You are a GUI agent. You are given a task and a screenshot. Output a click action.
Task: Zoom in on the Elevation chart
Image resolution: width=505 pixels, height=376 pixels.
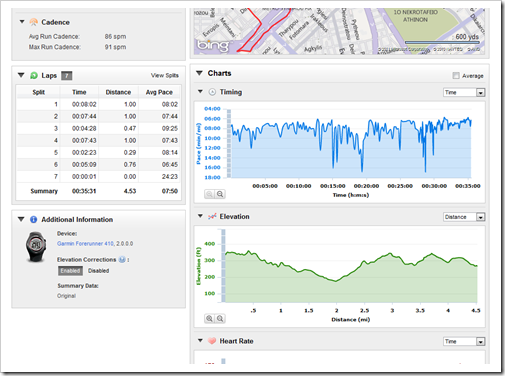[x=209, y=319]
